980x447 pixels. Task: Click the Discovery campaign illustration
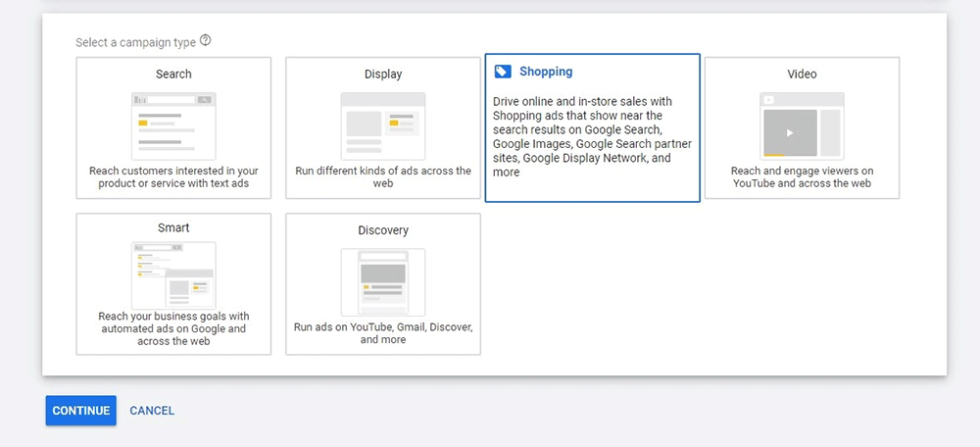(x=383, y=281)
